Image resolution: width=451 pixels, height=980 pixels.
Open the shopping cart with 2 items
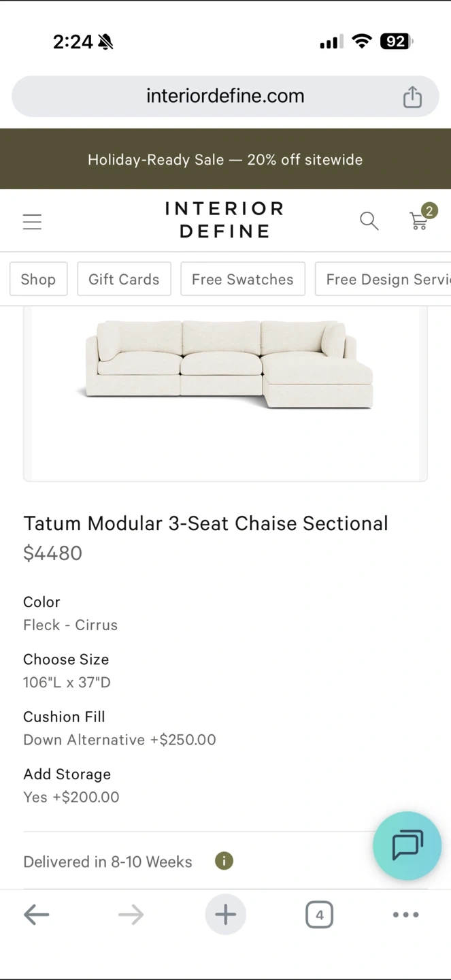420,220
